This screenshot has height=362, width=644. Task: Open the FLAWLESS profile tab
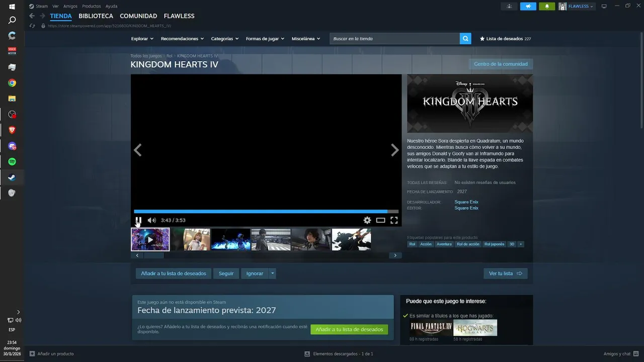(179, 16)
